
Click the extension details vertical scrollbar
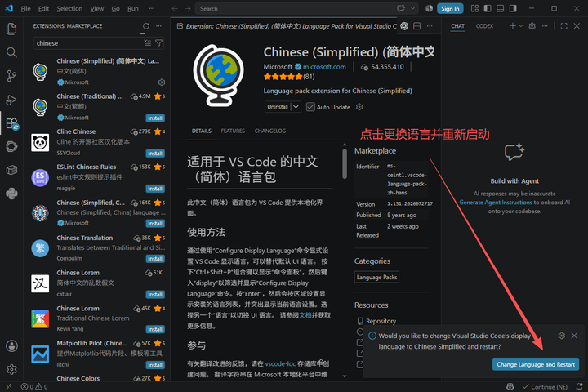click(345, 164)
